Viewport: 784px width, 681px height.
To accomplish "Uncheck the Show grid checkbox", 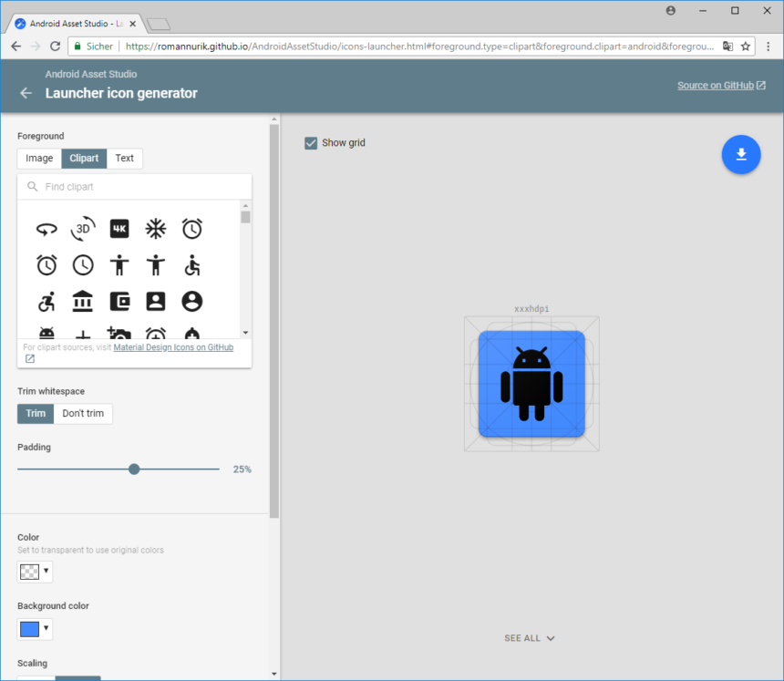I will pyautogui.click(x=311, y=143).
